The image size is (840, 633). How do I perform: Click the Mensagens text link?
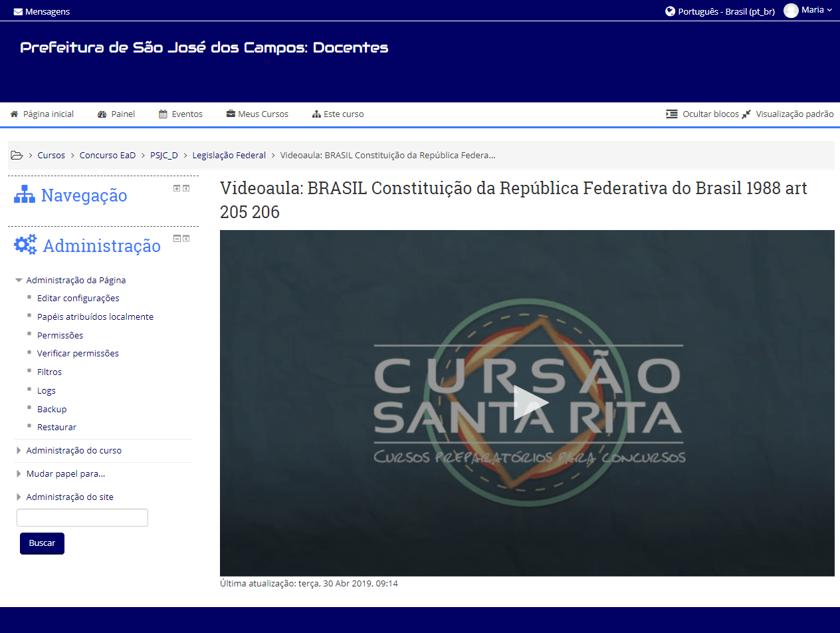click(x=47, y=11)
